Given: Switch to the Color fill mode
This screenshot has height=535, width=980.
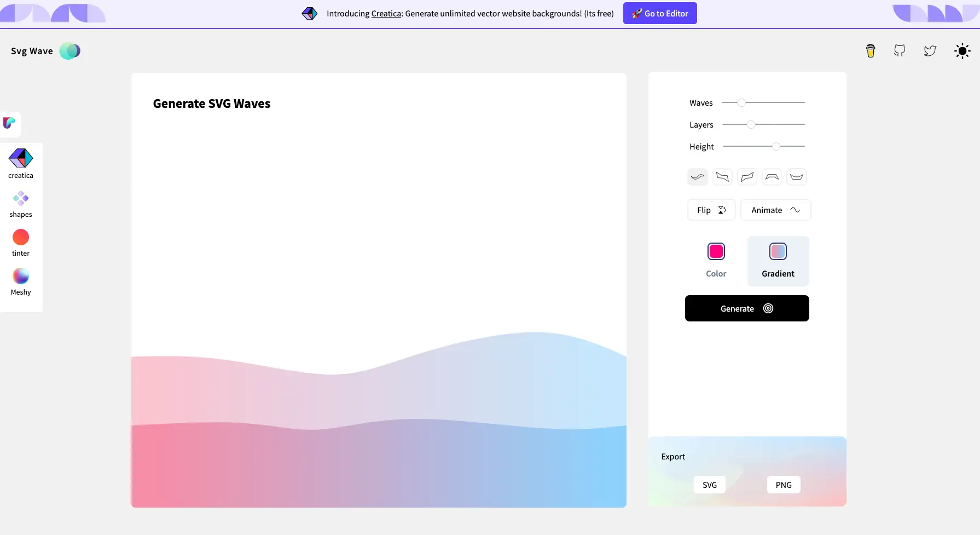Looking at the screenshot, I should (x=716, y=261).
